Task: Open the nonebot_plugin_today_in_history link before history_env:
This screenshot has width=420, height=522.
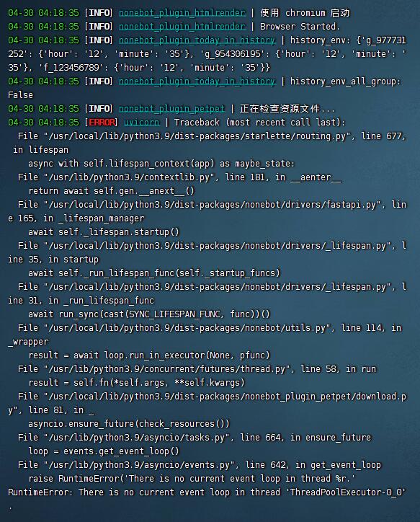Action: 197,40
